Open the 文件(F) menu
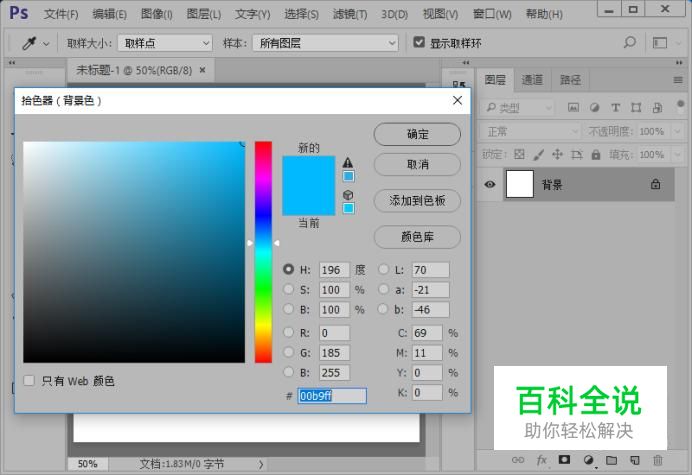Image resolution: width=692 pixels, height=475 pixels. [61, 14]
